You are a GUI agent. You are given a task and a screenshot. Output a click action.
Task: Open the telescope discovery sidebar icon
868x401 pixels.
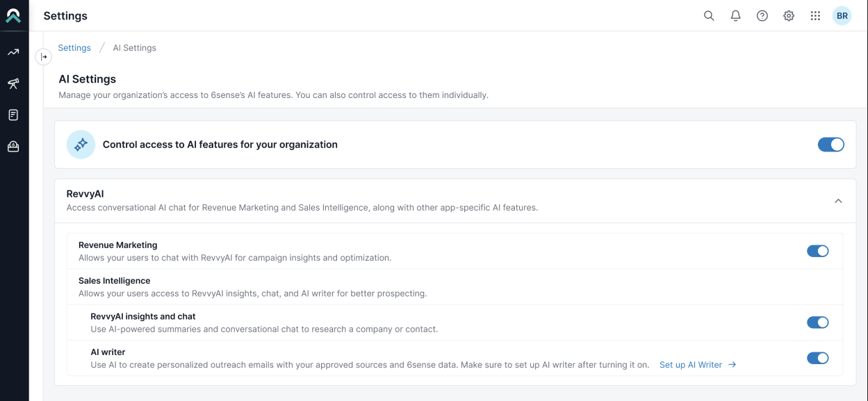coord(13,83)
